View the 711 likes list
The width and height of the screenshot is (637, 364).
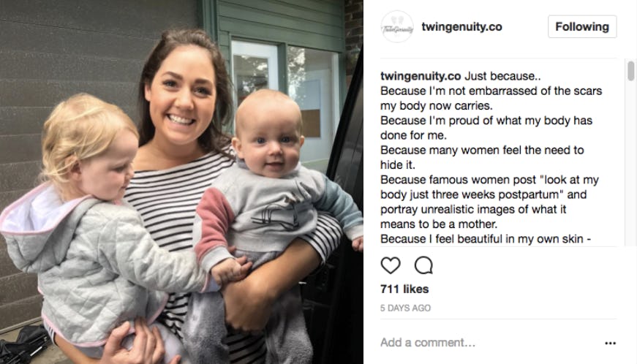pos(404,289)
